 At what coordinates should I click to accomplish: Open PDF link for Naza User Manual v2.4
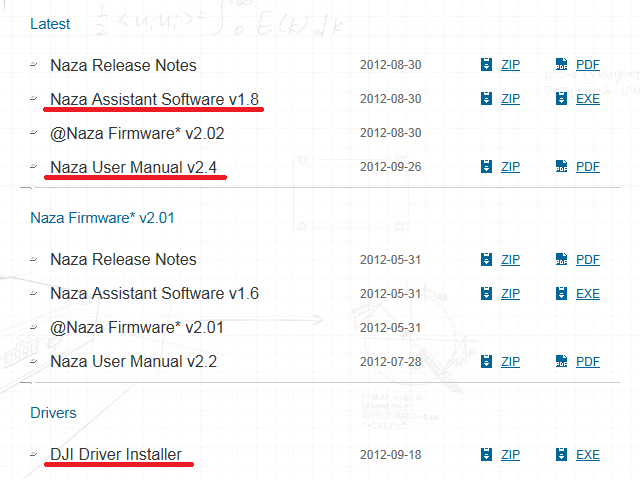click(588, 167)
